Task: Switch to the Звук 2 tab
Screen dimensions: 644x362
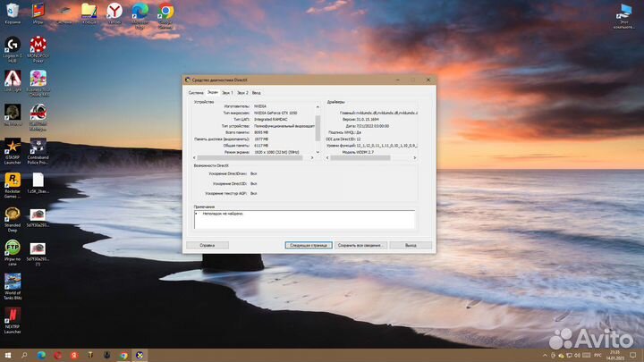Action: [242, 93]
